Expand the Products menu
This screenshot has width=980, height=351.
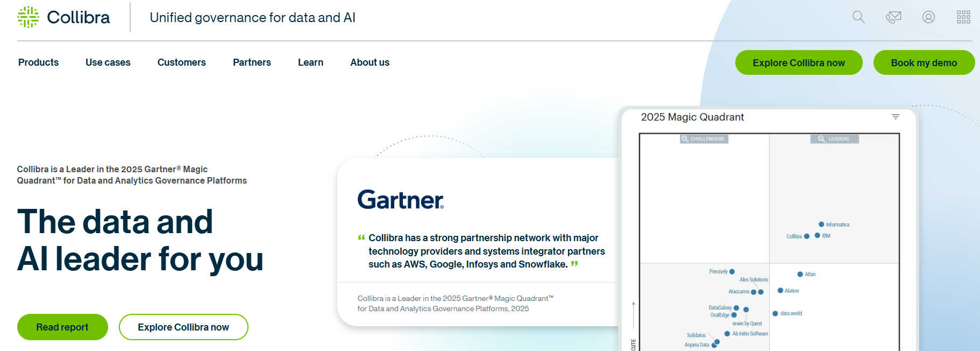[x=38, y=62]
